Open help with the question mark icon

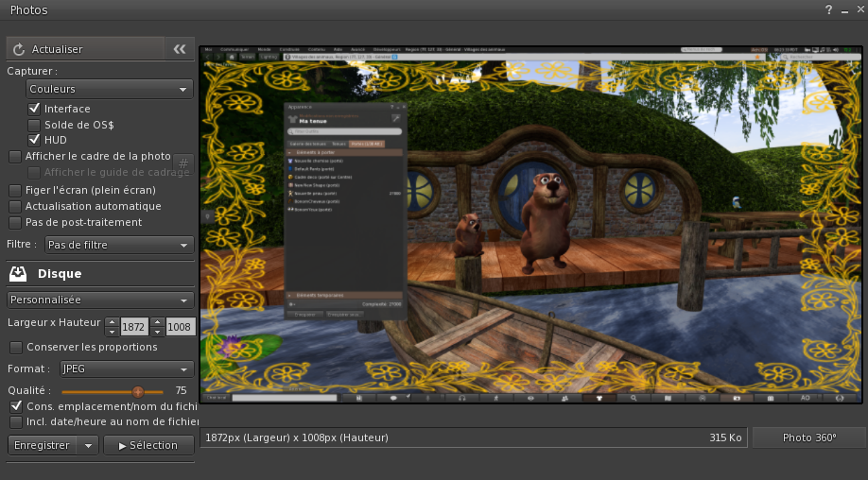(x=829, y=9)
